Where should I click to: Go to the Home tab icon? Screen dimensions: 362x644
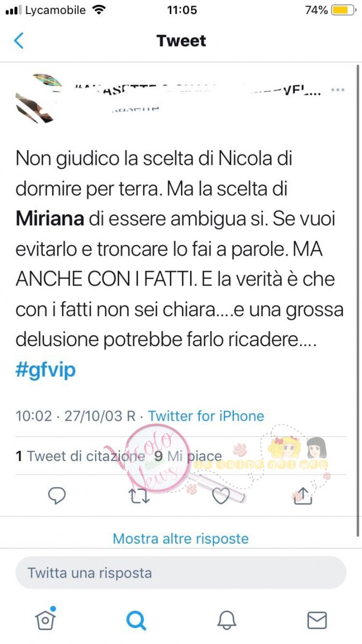pyautogui.click(x=46, y=620)
